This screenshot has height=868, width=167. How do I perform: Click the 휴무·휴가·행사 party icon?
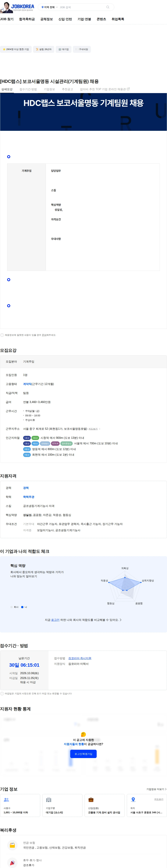[x=13, y=863]
